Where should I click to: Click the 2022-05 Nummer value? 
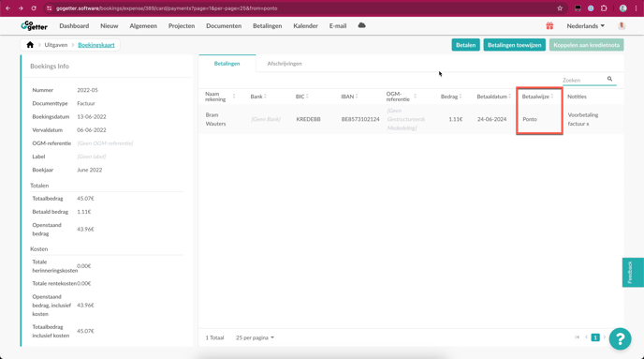[87, 90]
